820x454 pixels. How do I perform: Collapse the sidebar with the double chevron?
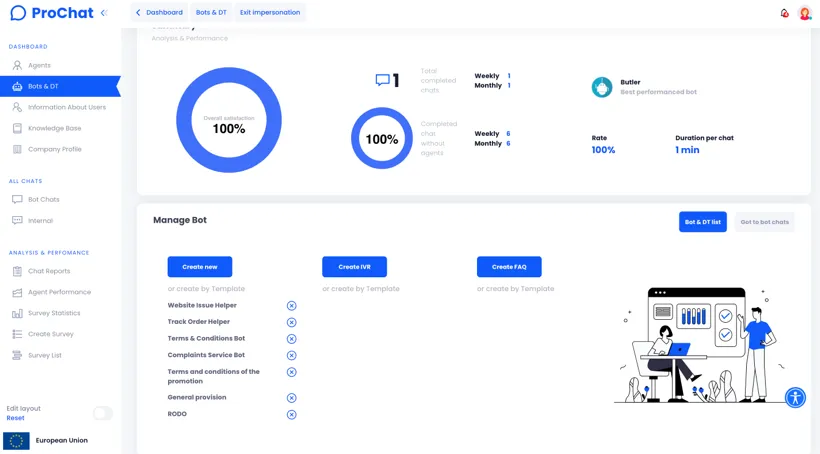(x=104, y=13)
